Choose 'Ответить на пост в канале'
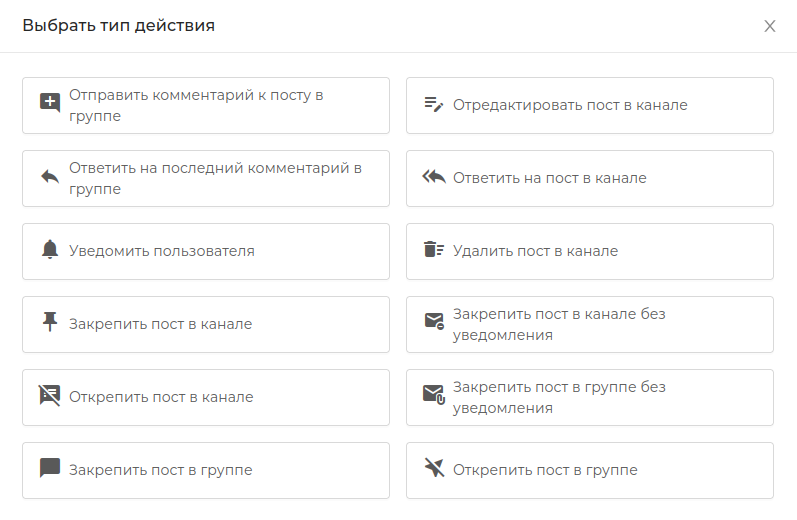Screen dimensions: 797x520 [590, 178]
